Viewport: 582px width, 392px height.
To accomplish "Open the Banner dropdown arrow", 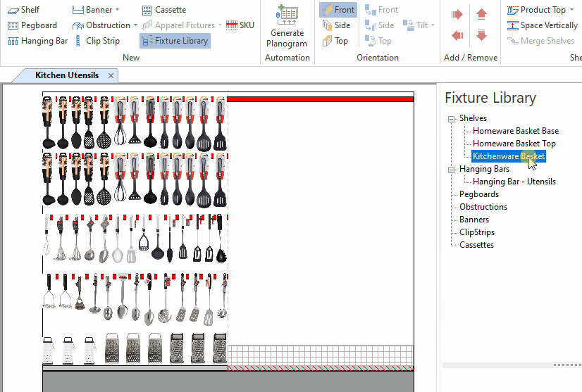I will [117, 10].
